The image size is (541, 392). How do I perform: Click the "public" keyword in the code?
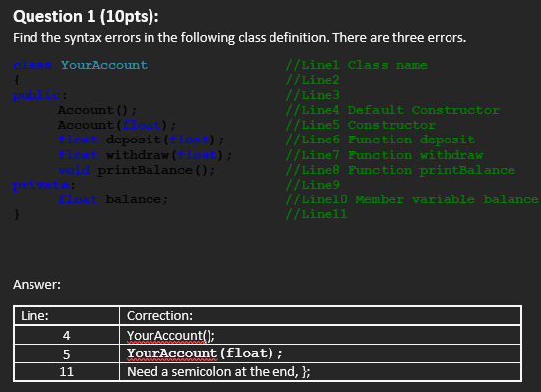tap(36, 95)
